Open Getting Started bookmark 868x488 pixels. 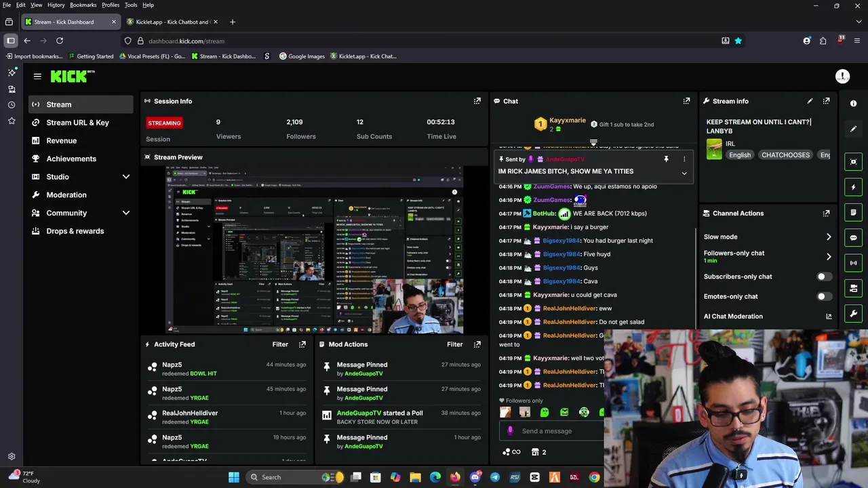pos(90,56)
